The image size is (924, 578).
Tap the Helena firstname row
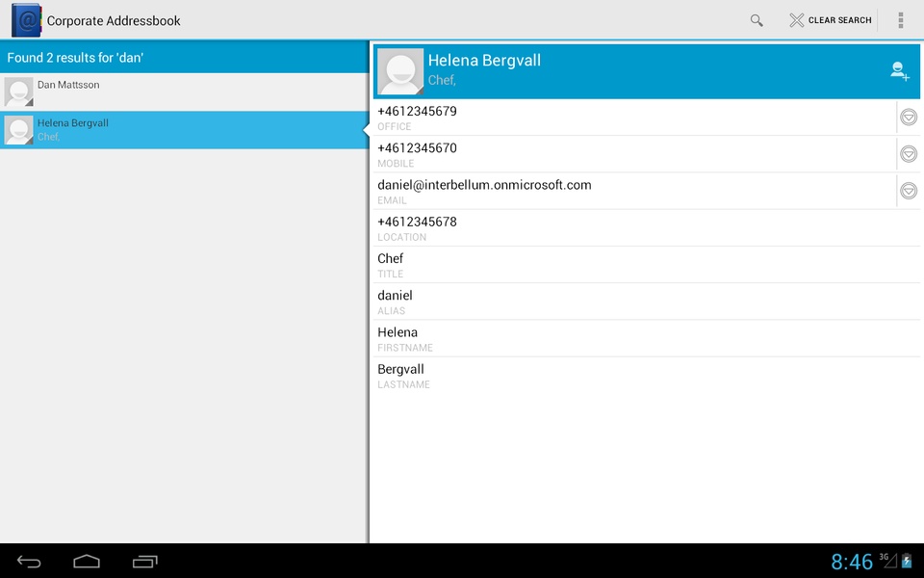point(647,338)
